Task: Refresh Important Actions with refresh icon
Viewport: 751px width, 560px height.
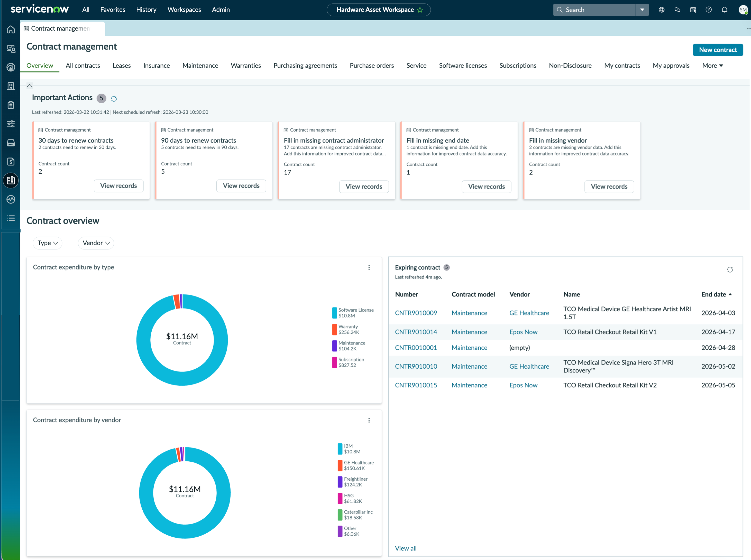Action: coord(114,99)
